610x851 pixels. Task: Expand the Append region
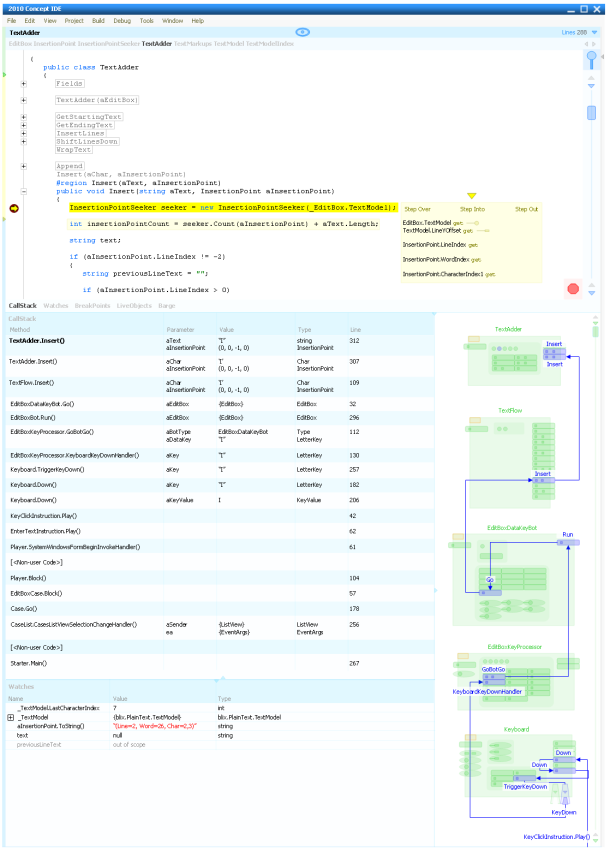[23, 166]
